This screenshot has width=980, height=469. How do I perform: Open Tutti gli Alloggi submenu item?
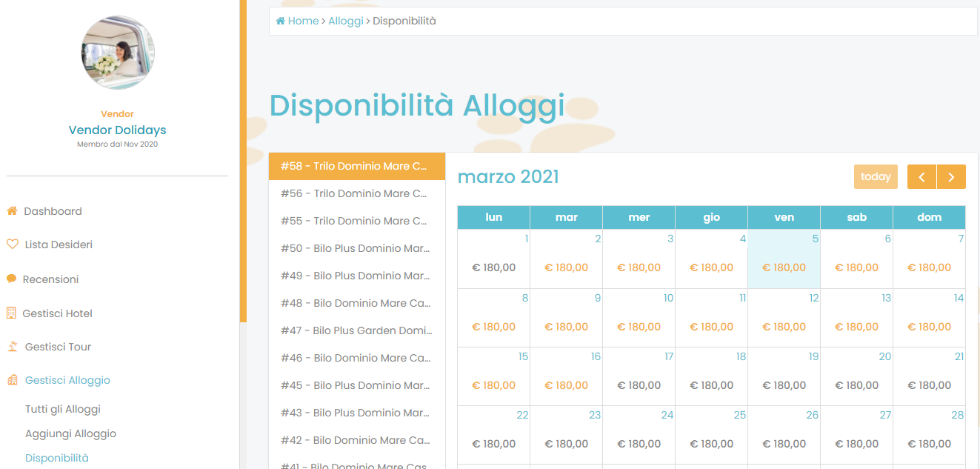coord(63,409)
